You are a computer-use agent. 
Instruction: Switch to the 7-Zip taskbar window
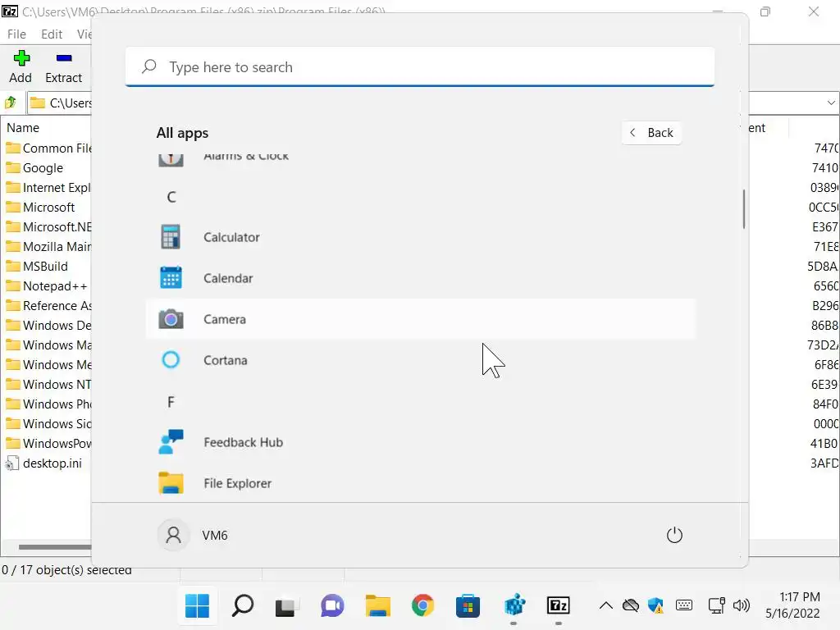[558, 606]
